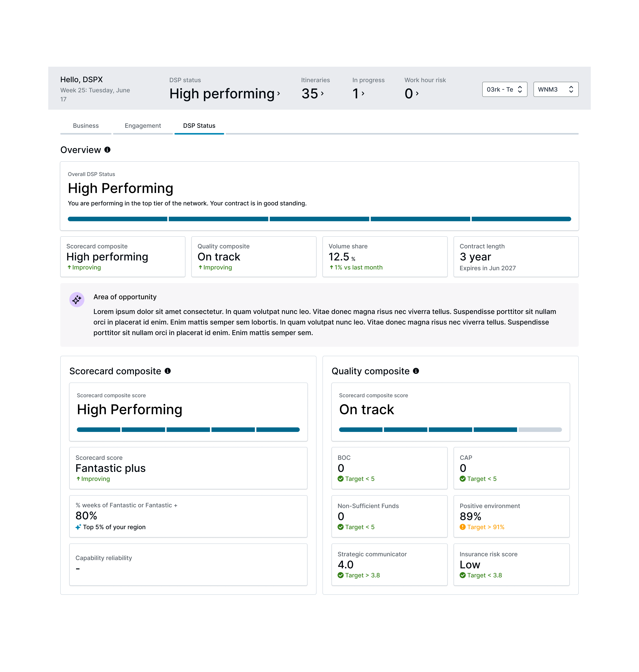This screenshot has width=639, height=672.
Task: Open the WNM3 selector dropdown
Action: (x=556, y=89)
